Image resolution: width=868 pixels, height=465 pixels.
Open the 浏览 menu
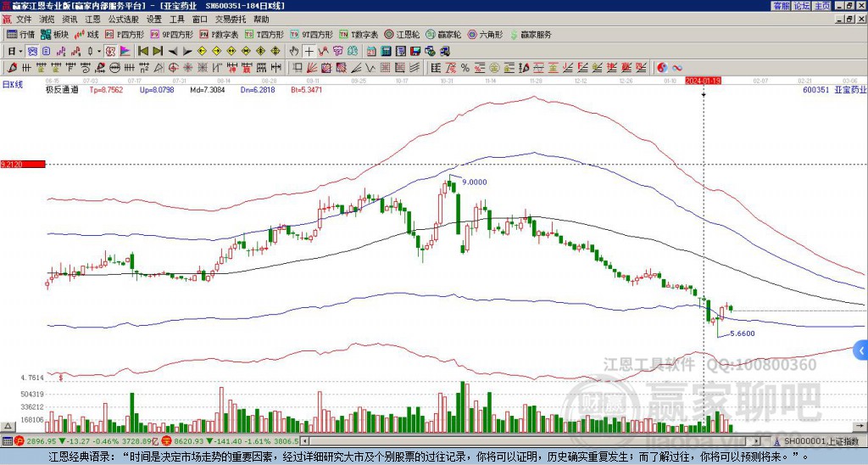[x=47, y=20]
